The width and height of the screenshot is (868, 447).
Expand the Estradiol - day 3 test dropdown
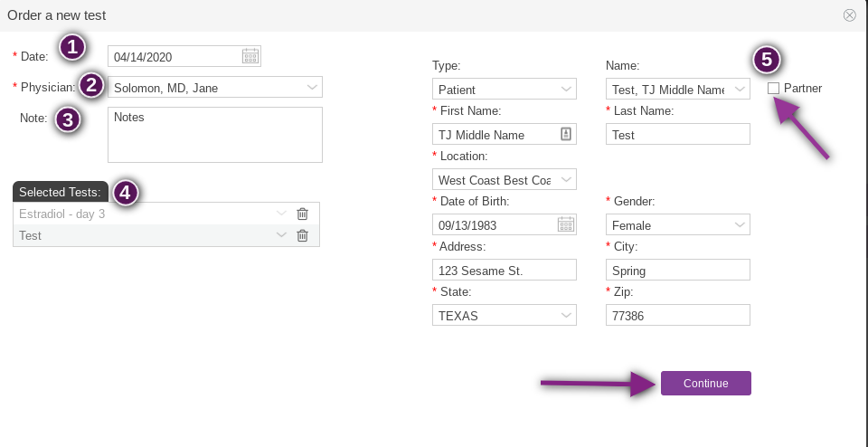(281, 214)
